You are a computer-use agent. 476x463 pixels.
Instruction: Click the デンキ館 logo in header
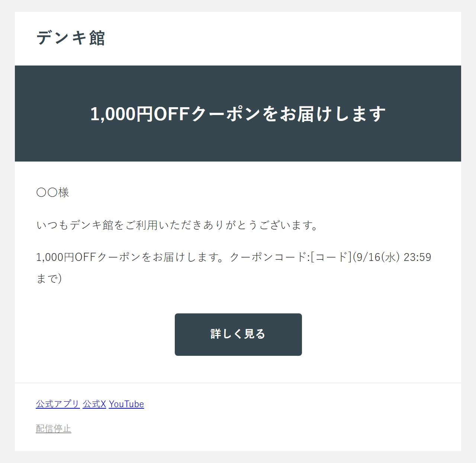point(71,38)
